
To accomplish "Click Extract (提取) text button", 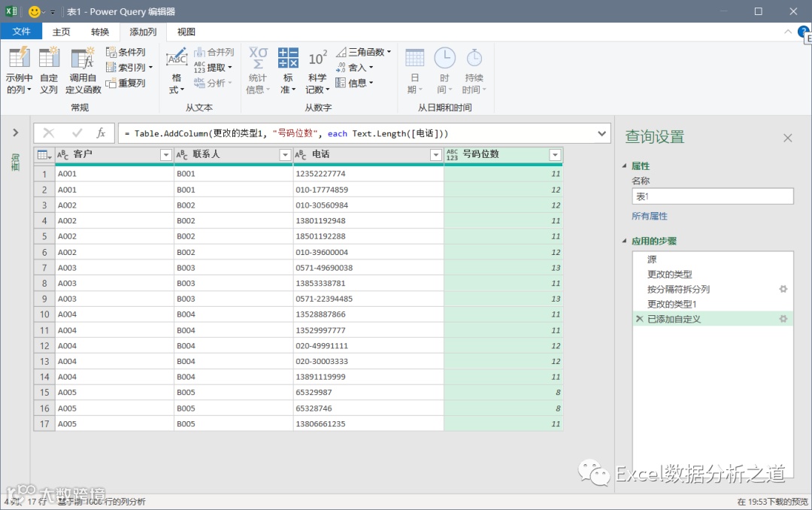I will tap(213, 68).
